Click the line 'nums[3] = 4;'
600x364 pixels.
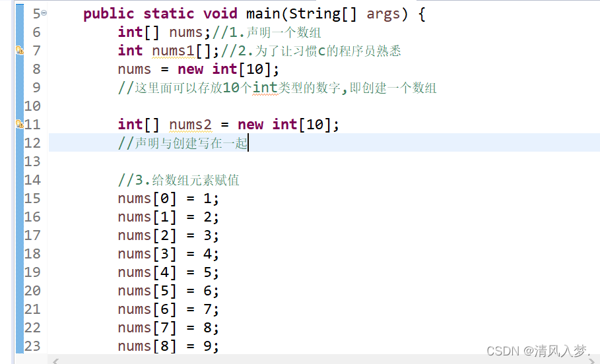pyautogui.click(x=168, y=253)
